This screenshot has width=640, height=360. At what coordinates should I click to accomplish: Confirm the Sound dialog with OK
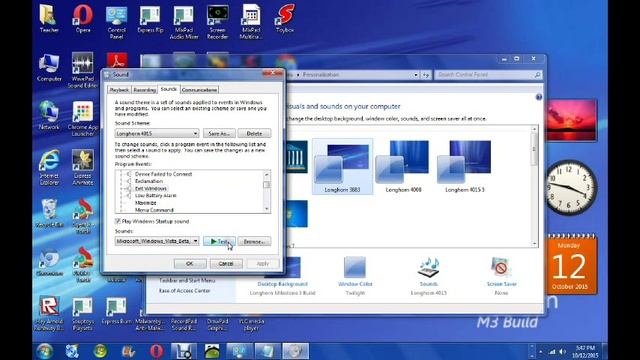click(x=190, y=264)
